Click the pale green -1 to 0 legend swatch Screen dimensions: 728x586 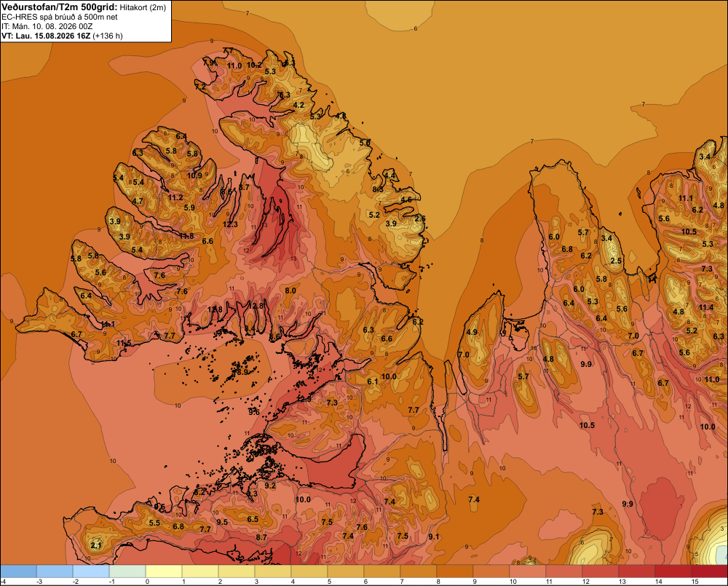coord(127,571)
